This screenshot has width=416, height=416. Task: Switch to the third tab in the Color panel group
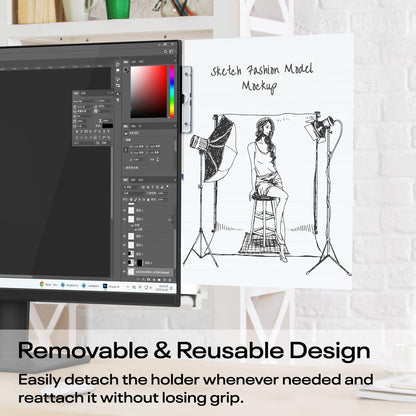(141, 62)
